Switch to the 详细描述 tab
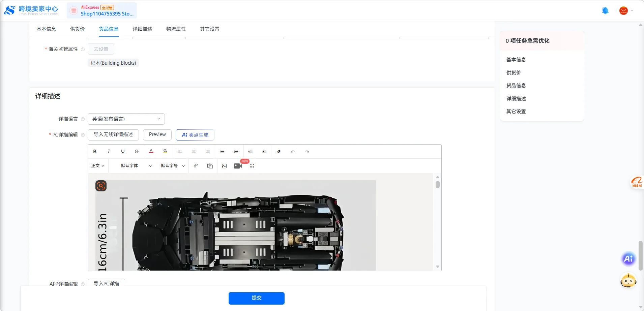Viewport: 644px width, 311px height. [142, 29]
